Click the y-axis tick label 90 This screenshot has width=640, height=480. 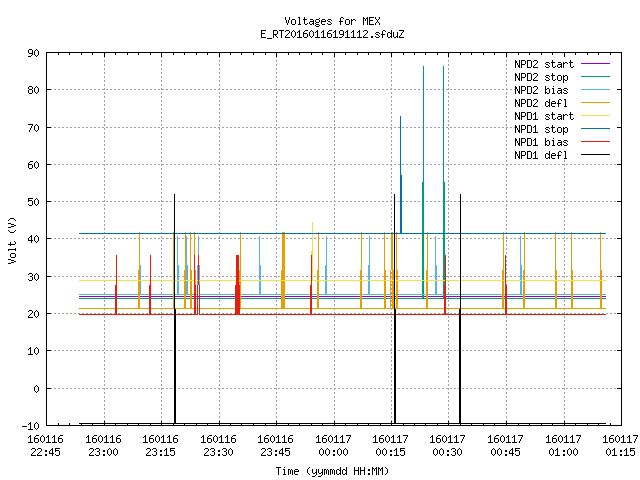pyautogui.click(x=33, y=53)
